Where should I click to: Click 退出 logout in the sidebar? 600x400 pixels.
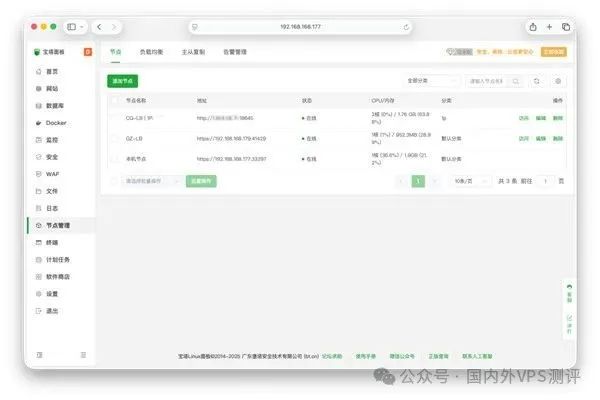click(x=52, y=311)
